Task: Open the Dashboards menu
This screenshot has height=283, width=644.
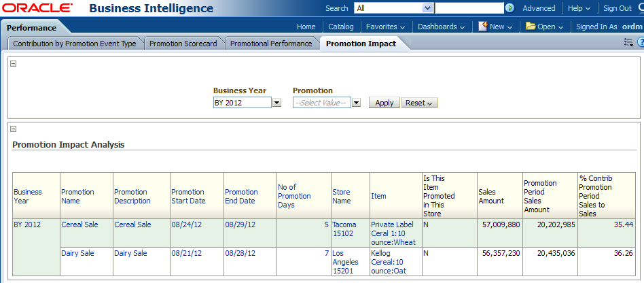Action: click(441, 27)
